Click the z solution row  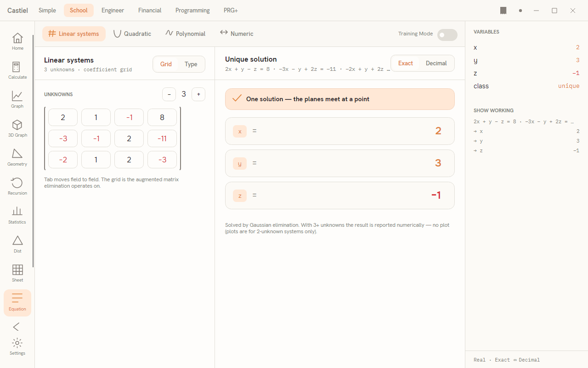[x=340, y=195]
